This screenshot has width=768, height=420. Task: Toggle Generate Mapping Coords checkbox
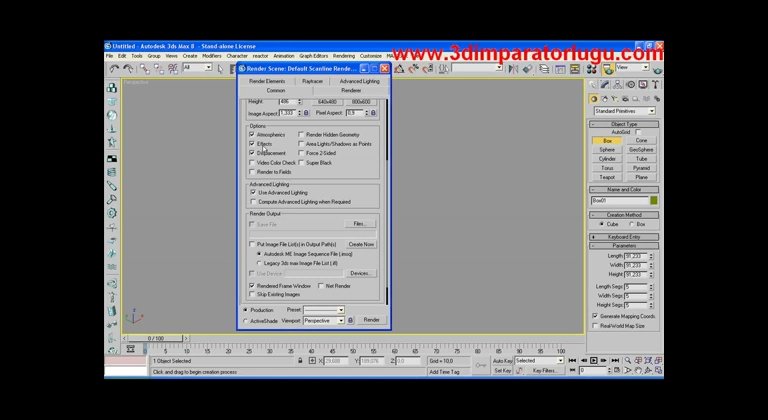point(595,316)
